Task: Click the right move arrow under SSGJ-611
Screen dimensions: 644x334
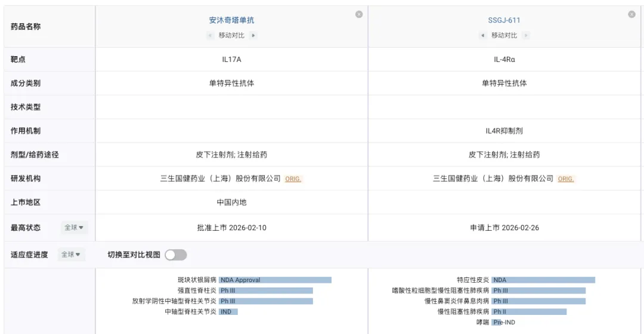Action: coord(525,36)
